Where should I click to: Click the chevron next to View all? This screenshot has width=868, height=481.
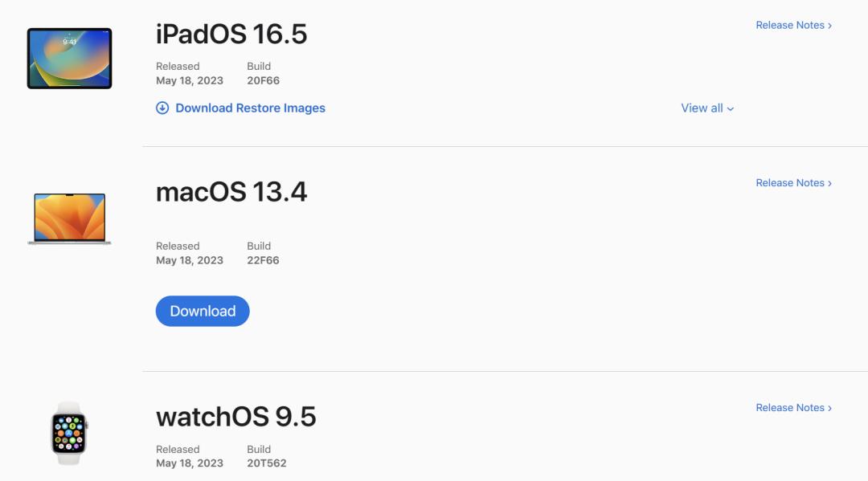(729, 108)
